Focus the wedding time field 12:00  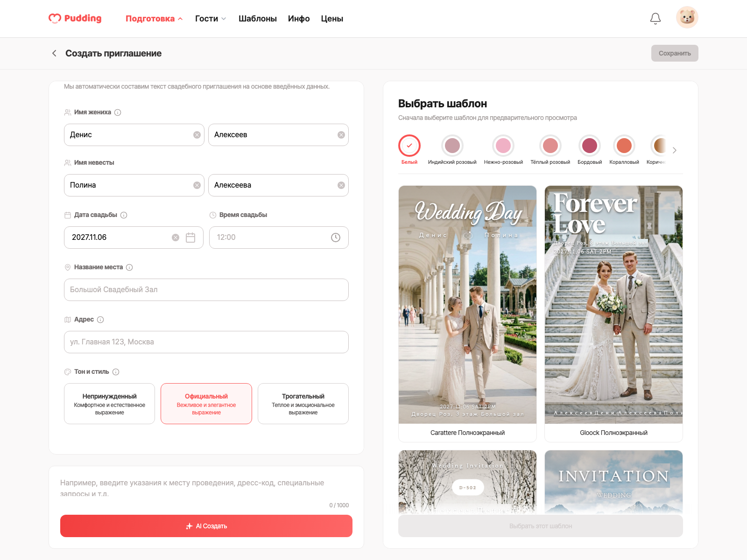click(x=279, y=238)
